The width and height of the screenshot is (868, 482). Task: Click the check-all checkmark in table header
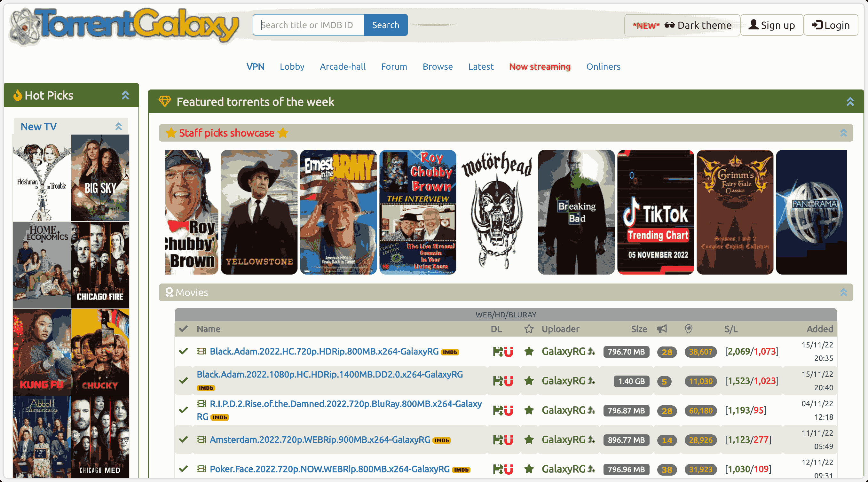click(183, 329)
